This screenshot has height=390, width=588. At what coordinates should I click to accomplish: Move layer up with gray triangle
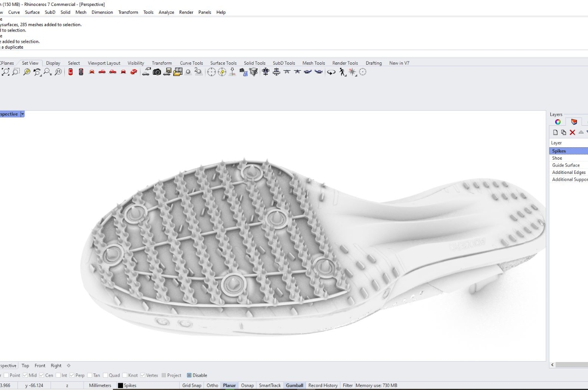pyautogui.click(x=581, y=132)
